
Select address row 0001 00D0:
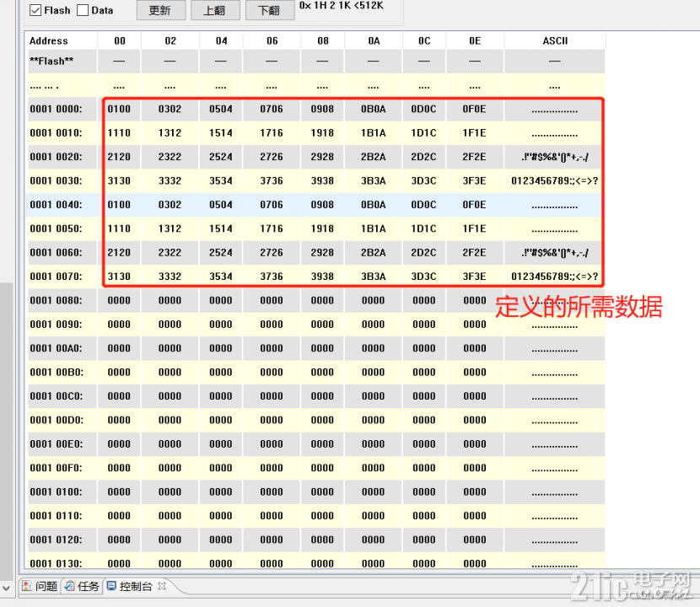click(56, 420)
